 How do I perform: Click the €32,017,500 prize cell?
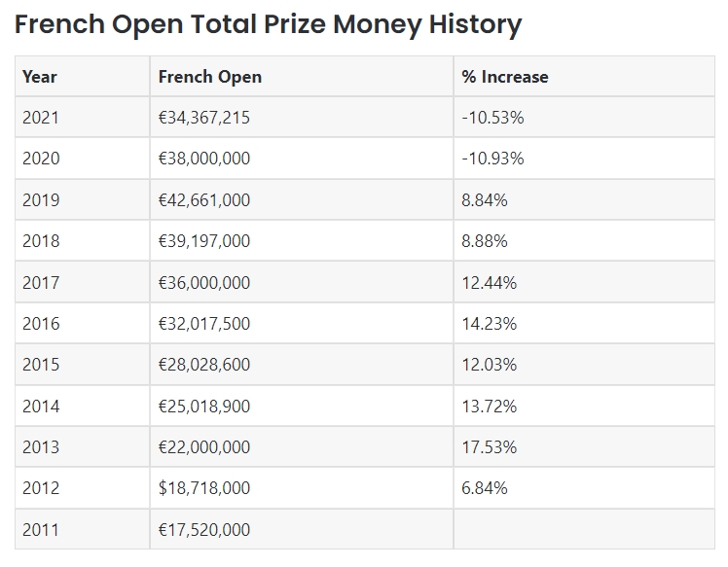coord(204,324)
